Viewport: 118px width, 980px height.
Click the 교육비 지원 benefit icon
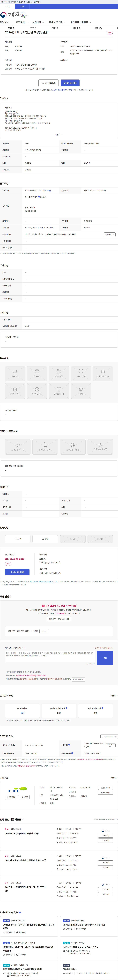(x=81, y=374)
